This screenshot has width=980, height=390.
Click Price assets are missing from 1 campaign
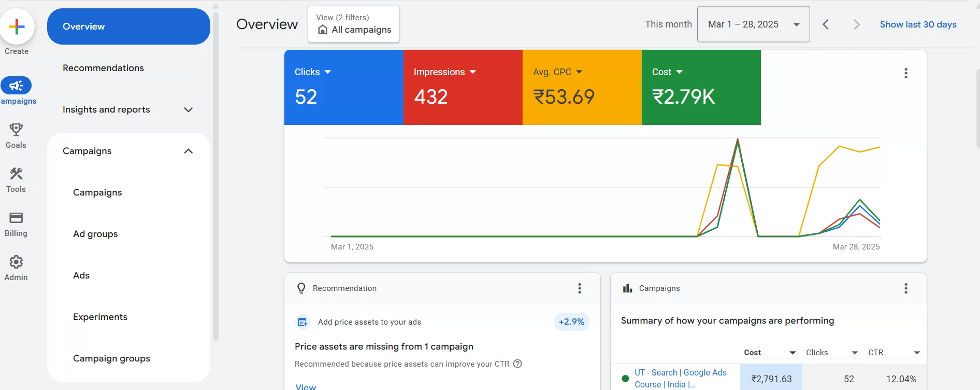pyautogui.click(x=384, y=346)
